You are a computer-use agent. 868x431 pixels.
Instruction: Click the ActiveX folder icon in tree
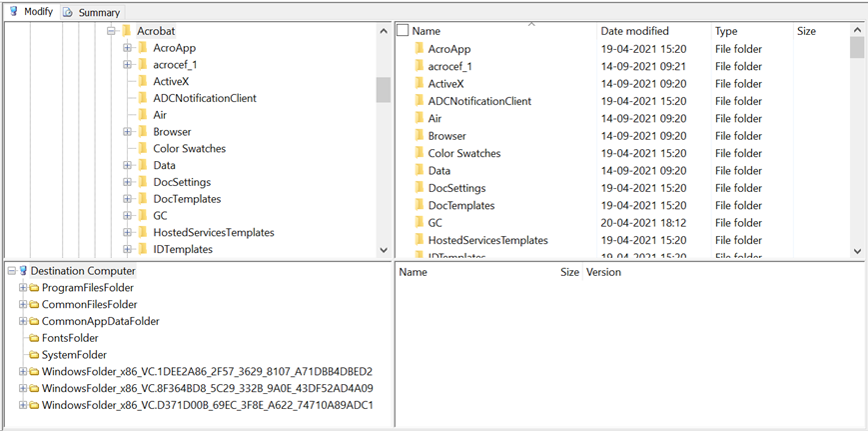142,81
